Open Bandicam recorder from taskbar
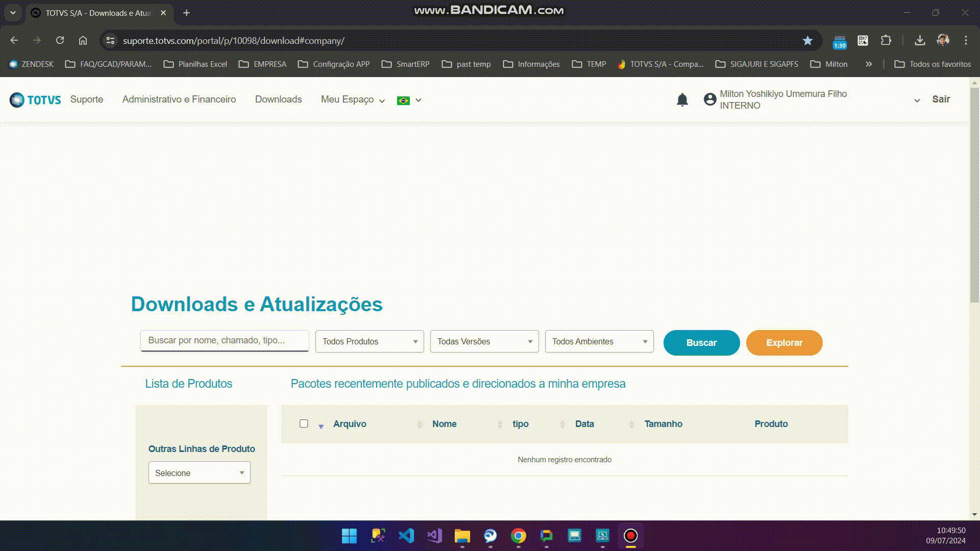The image size is (980, 551). [631, 536]
